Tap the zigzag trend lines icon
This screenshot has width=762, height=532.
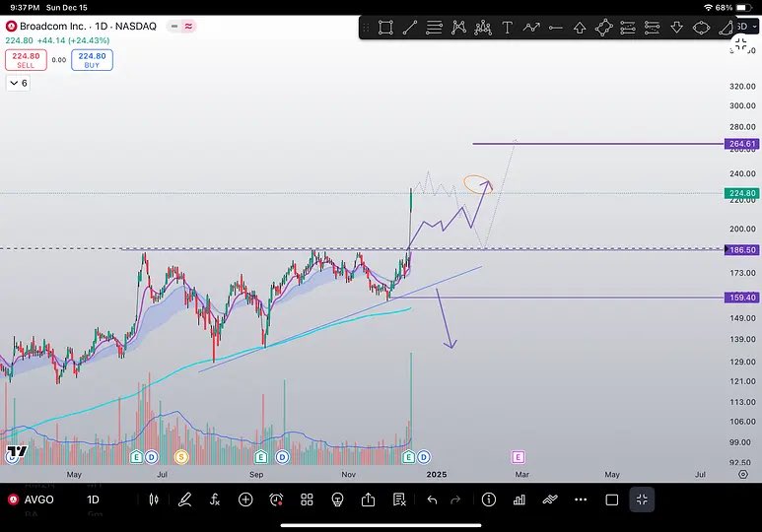click(x=550, y=499)
